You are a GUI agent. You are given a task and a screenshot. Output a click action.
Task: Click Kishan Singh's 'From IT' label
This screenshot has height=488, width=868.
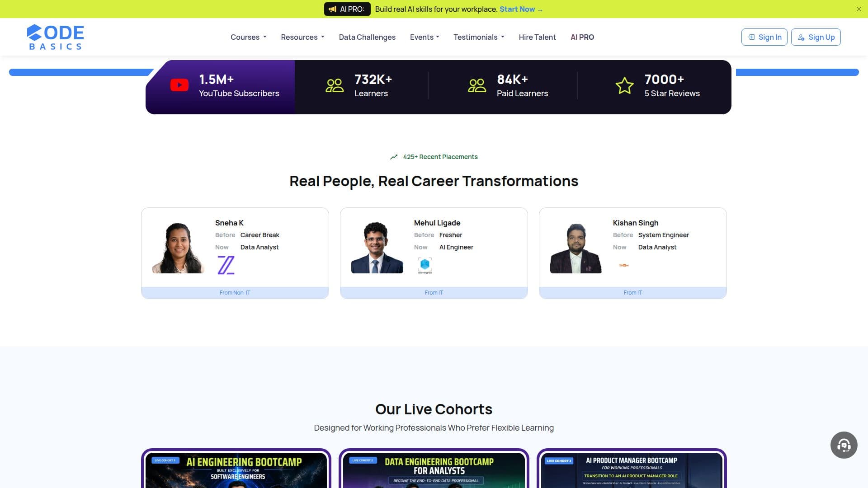pyautogui.click(x=633, y=293)
